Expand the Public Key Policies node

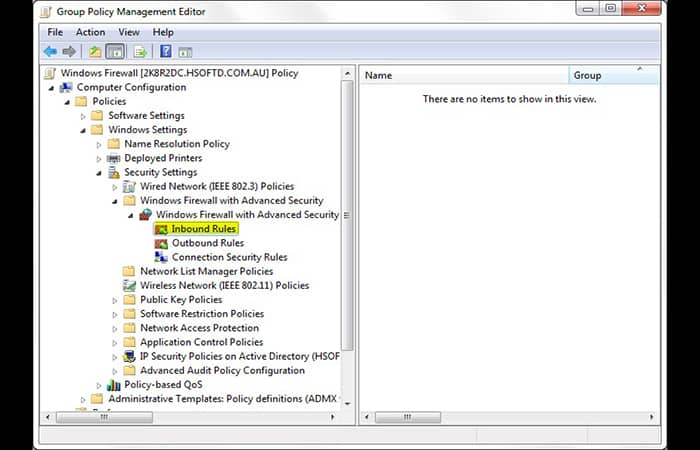115,300
